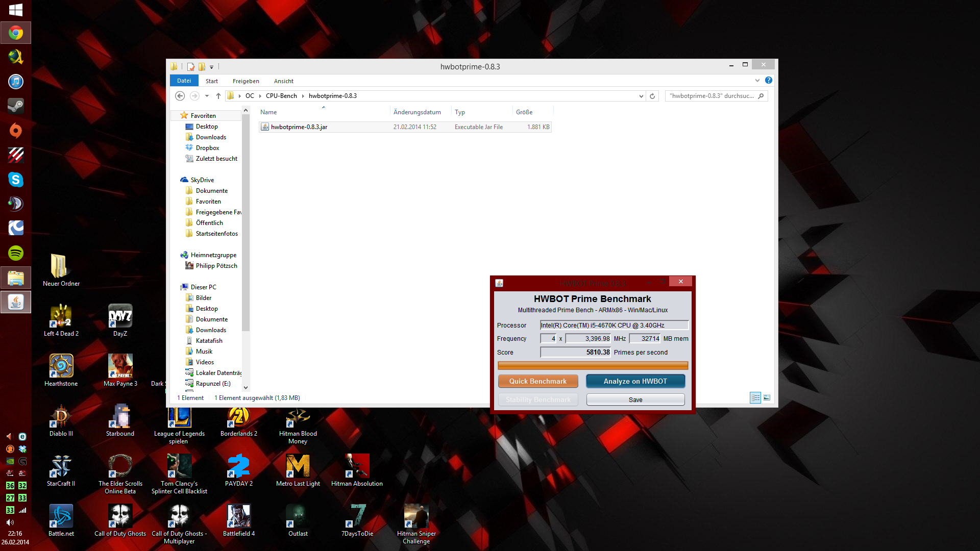Select the 7DaysToDie desktop shortcut
The width and height of the screenshot is (980, 551).
tap(357, 520)
